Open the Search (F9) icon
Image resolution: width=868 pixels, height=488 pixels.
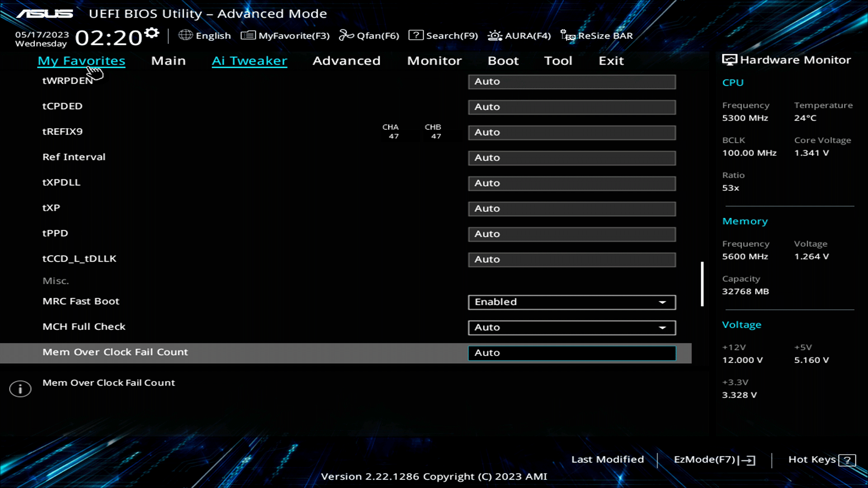tap(415, 35)
